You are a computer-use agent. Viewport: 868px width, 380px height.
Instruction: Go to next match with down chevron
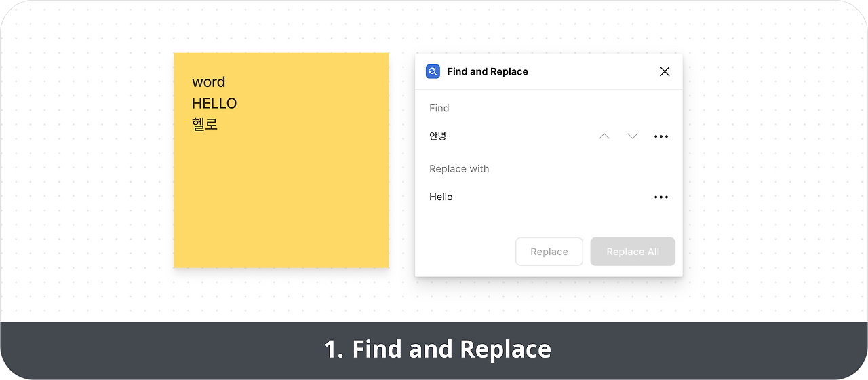tap(633, 136)
